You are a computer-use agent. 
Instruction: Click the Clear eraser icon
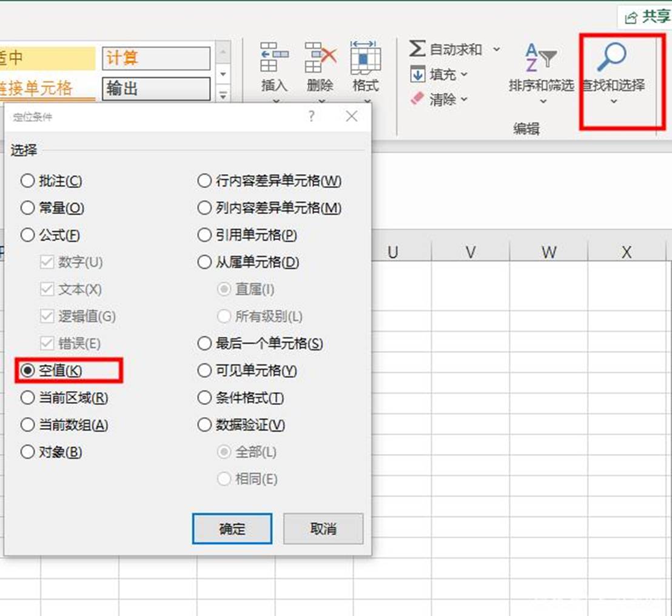[417, 99]
